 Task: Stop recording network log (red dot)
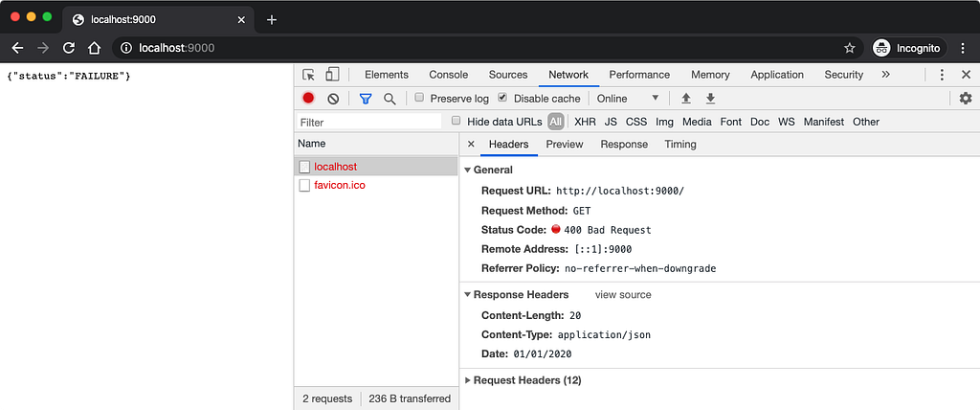tap(308, 99)
